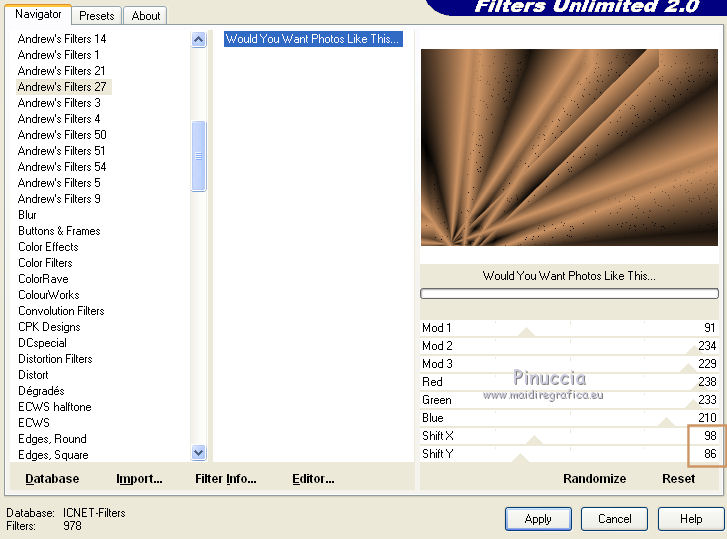The width and height of the screenshot is (727, 539).
Task: Choose Color Effects category
Action: coord(48,247)
